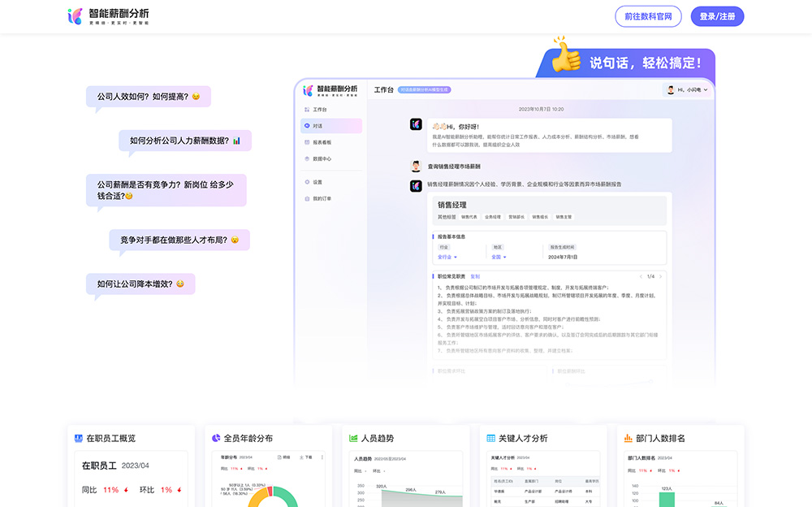Image resolution: width=812 pixels, height=507 pixels.
Task: Click the 全员年龄分布 pie chart icon
Action: 216,438
